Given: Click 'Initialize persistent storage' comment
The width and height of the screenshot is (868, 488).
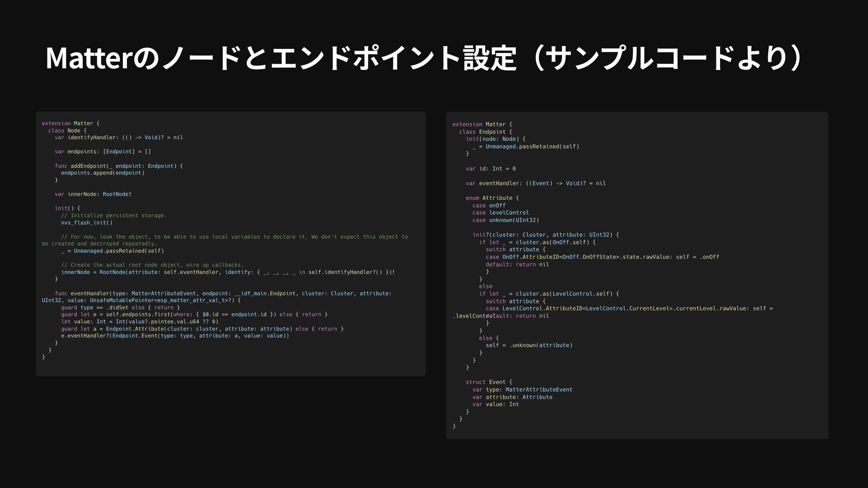Looking at the screenshot, I should coord(114,216).
